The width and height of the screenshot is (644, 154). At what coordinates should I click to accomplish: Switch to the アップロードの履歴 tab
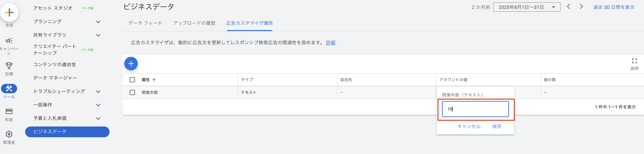194,23
